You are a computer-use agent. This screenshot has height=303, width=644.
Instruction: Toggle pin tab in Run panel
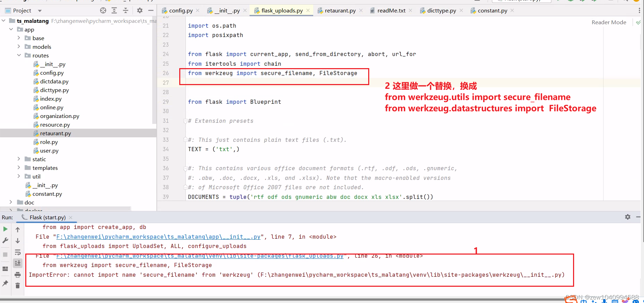coord(5,283)
